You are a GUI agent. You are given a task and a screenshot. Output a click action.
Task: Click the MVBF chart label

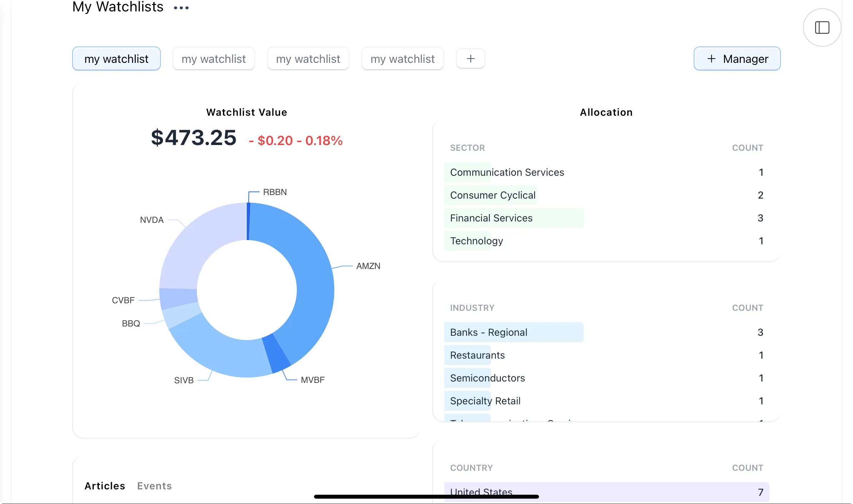(313, 380)
